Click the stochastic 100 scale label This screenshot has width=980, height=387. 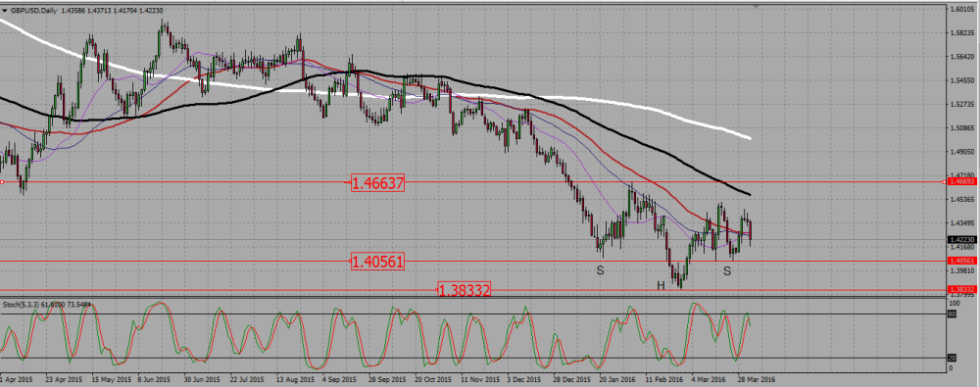[954, 303]
